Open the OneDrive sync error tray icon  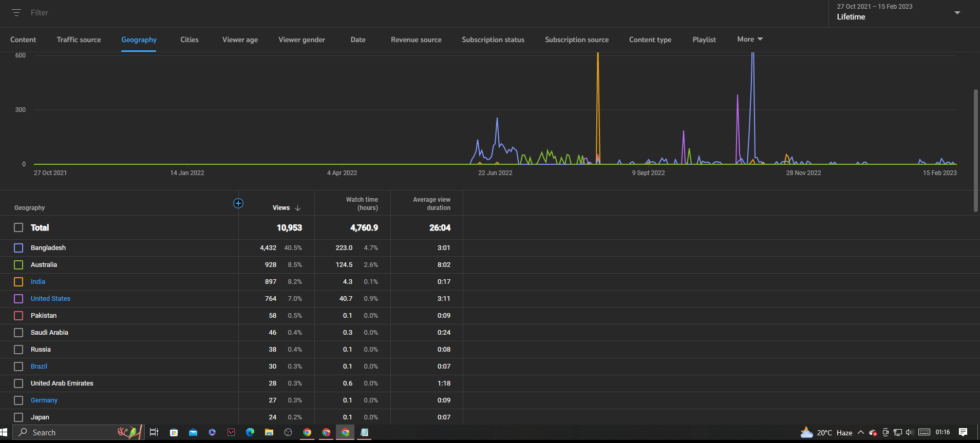click(x=873, y=433)
